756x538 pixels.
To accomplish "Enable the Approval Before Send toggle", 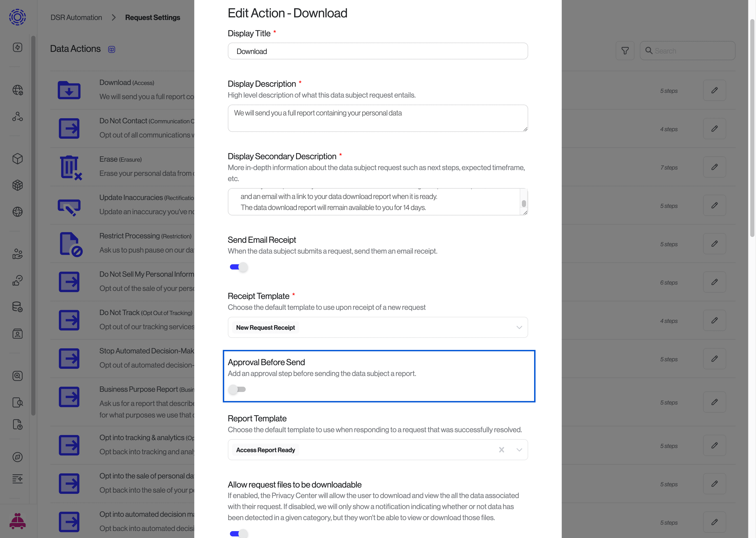I will (237, 389).
